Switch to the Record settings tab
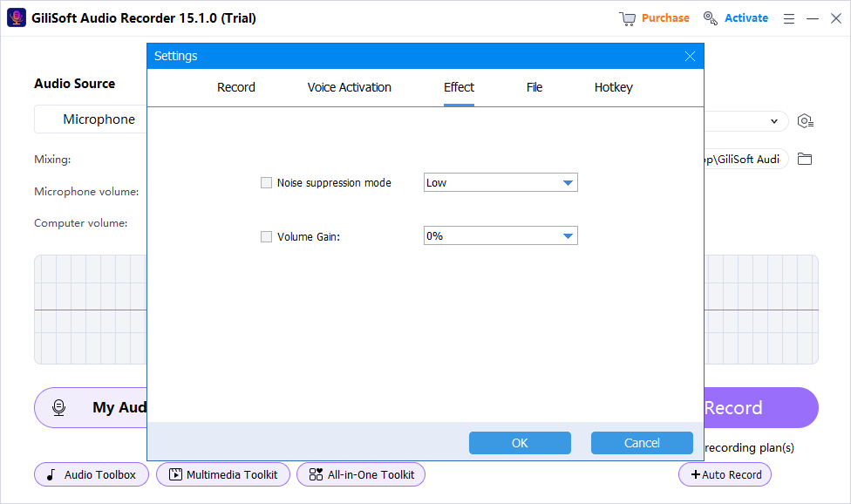 [x=236, y=87]
